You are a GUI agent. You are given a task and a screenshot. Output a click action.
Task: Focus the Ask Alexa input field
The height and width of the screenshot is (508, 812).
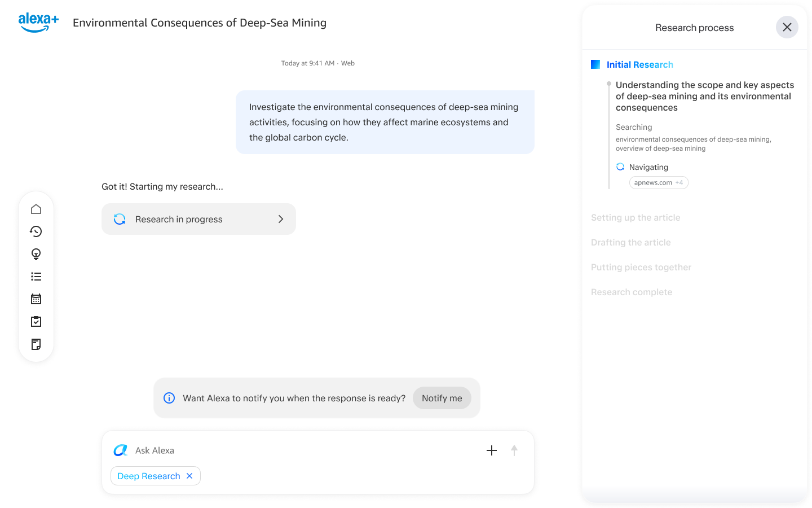304,450
